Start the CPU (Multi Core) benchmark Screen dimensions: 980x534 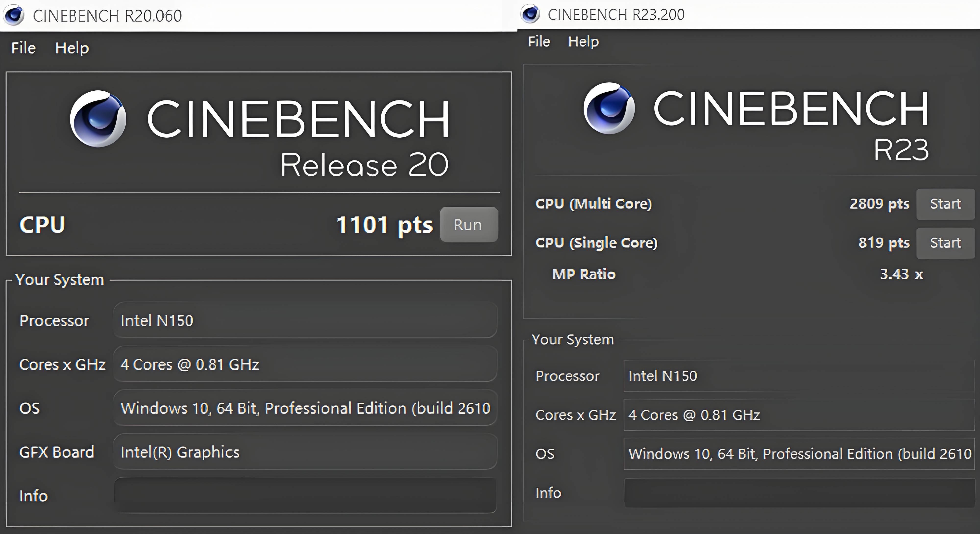pyautogui.click(x=945, y=204)
